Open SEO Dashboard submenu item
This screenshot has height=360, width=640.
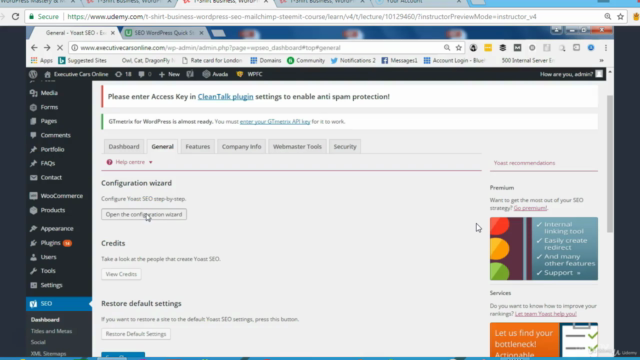45,320
